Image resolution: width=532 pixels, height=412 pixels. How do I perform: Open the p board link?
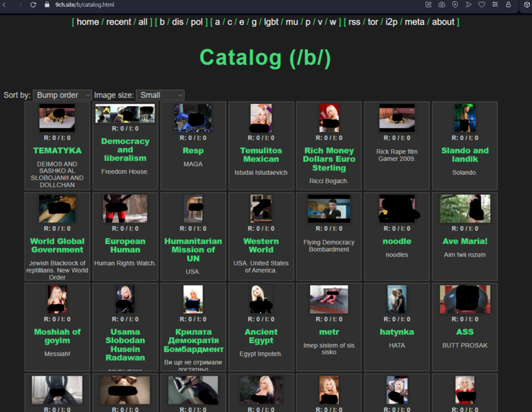[308, 22]
